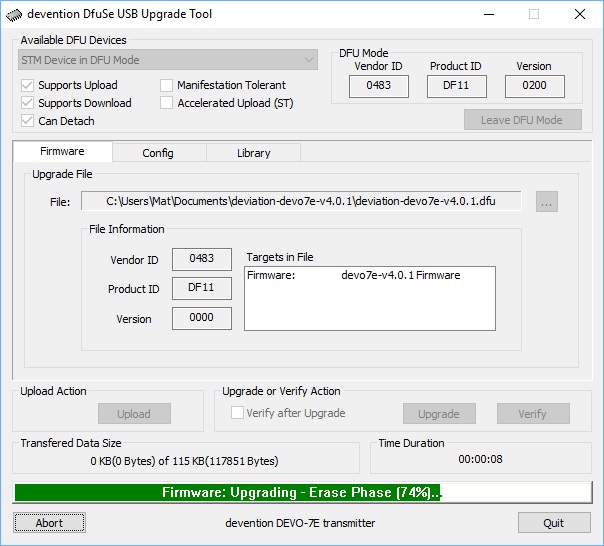The width and height of the screenshot is (604, 546).
Task: Enable Accelerated Upload (ST) checkbox
Action: click(x=166, y=103)
